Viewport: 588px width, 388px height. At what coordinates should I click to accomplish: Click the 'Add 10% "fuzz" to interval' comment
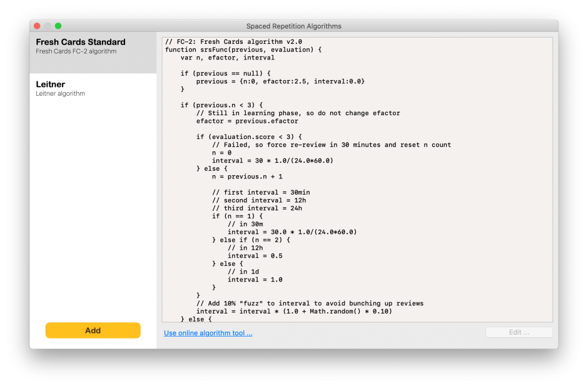click(310, 303)
